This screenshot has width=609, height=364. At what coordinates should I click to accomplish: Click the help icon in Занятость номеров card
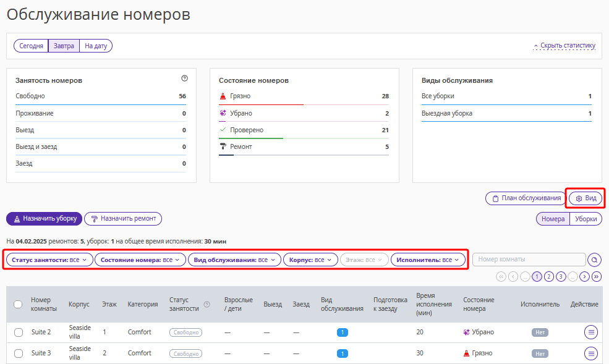pyautogui.click(x=184, y=78)
